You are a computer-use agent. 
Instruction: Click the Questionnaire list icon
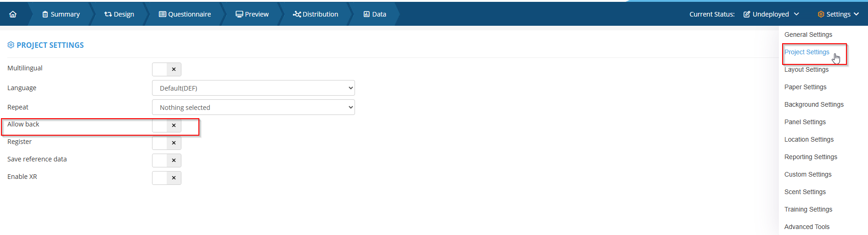pyautogui.click(x=163, y=14)
